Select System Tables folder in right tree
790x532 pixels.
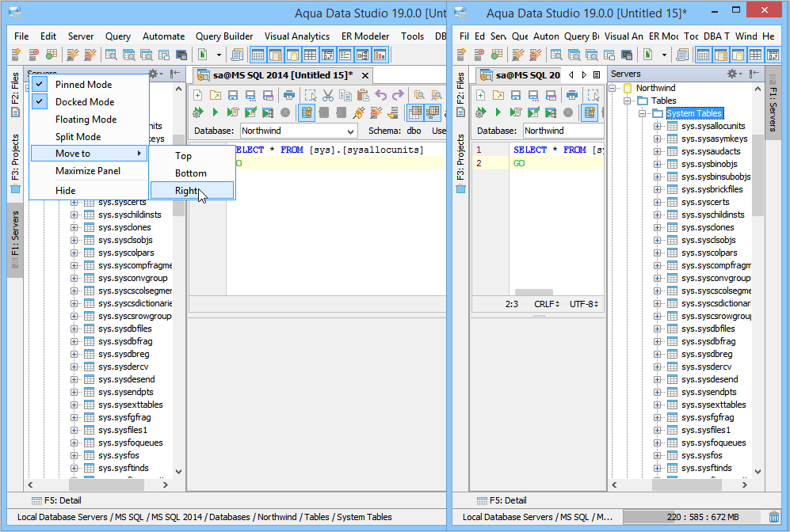click(x=694, y=113)
